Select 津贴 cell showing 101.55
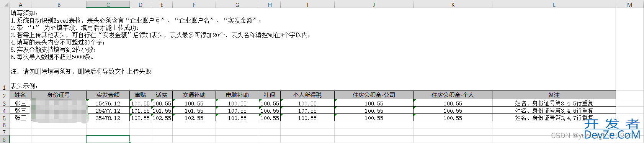The height and width of the screenshot is (143, 644). [x=141, y=111]
